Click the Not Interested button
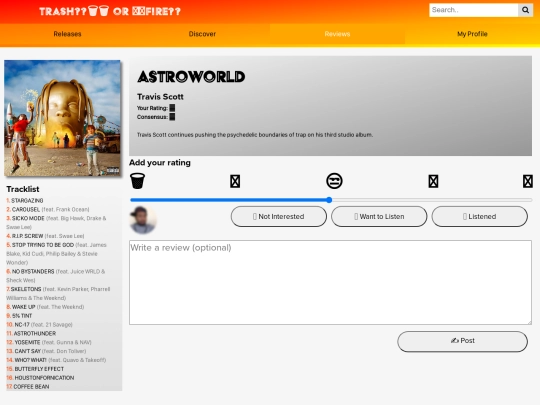 279,216
